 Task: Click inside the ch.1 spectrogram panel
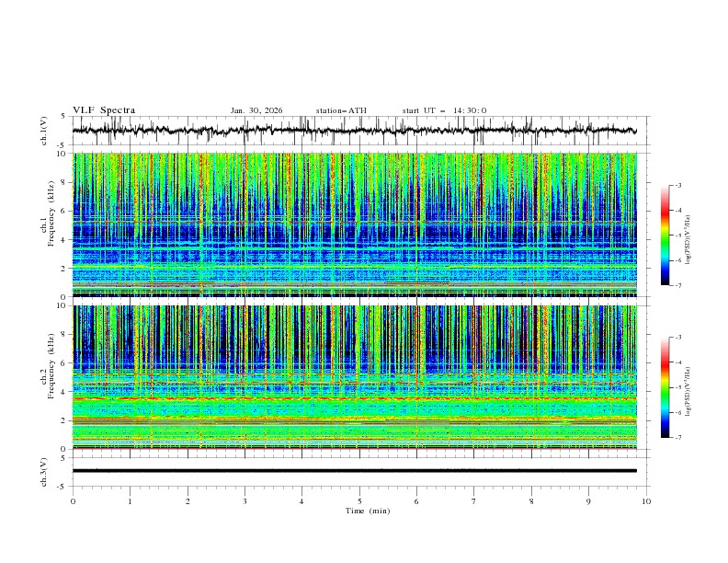pyautogui.click(x=358, y=225)
